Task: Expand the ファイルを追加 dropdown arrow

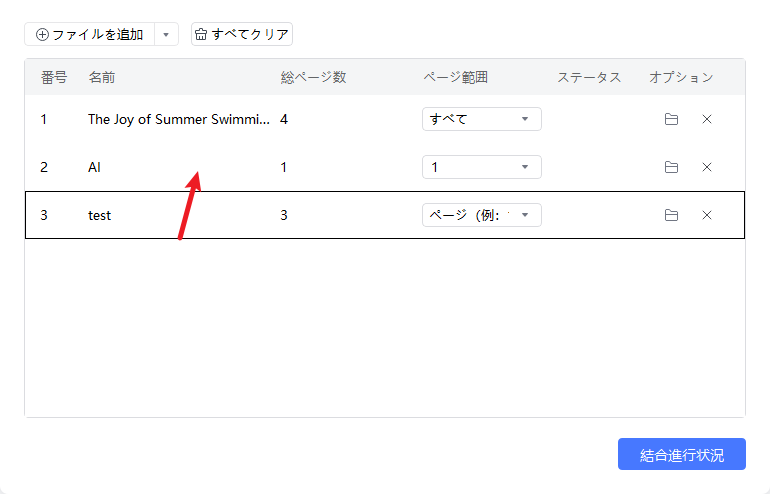Action: (x=166, y=34)
